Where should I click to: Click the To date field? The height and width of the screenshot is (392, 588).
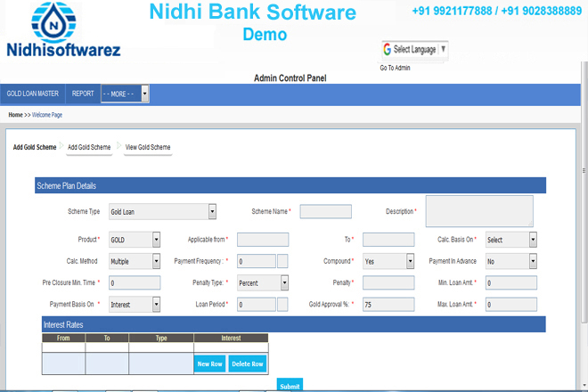[x=388, y=240]
